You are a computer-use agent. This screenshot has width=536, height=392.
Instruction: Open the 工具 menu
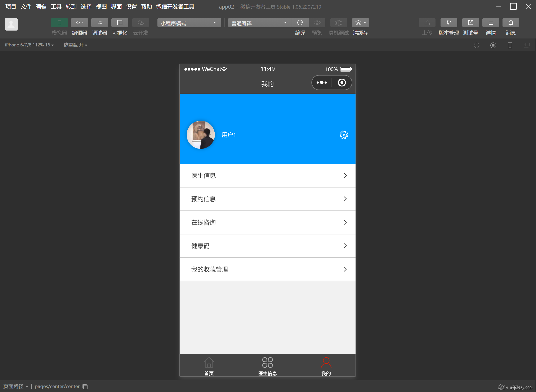(56, 6)
